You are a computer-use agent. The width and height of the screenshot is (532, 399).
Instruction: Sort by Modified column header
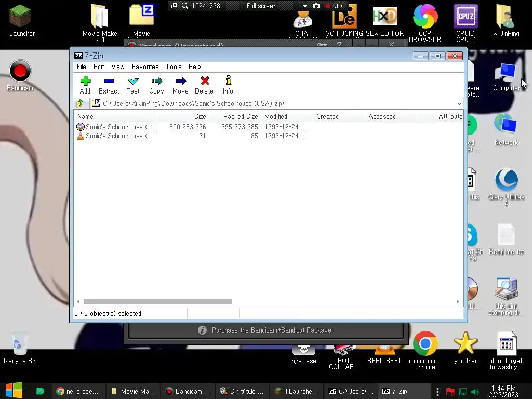[x=287, y=117]
